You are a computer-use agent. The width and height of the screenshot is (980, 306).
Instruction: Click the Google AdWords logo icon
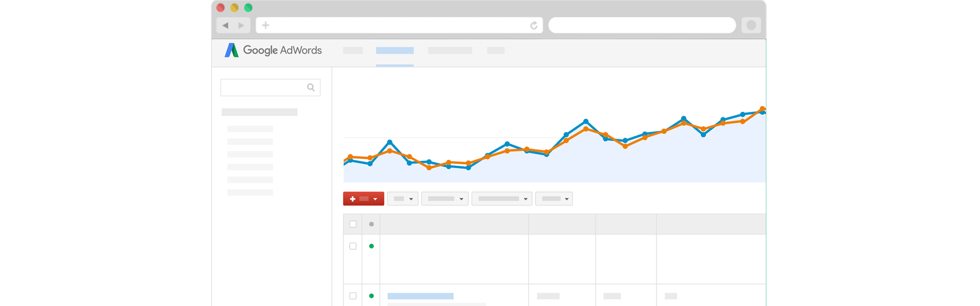(231, 50)
